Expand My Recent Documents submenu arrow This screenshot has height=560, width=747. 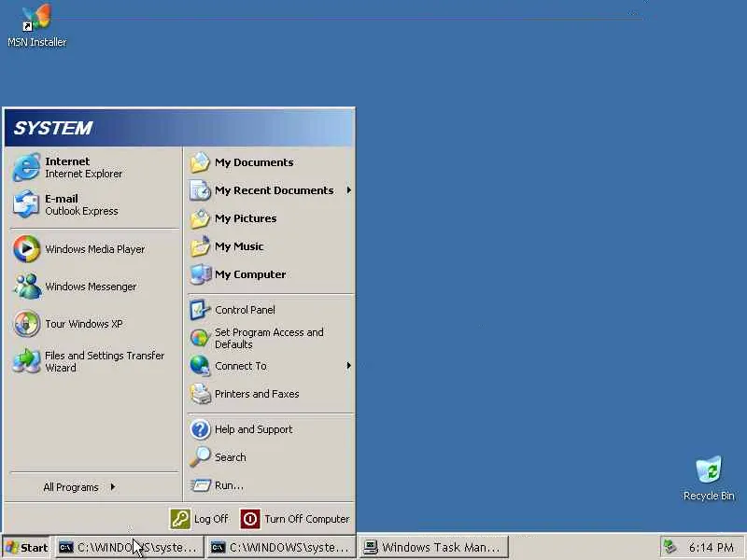coord(348,190)
